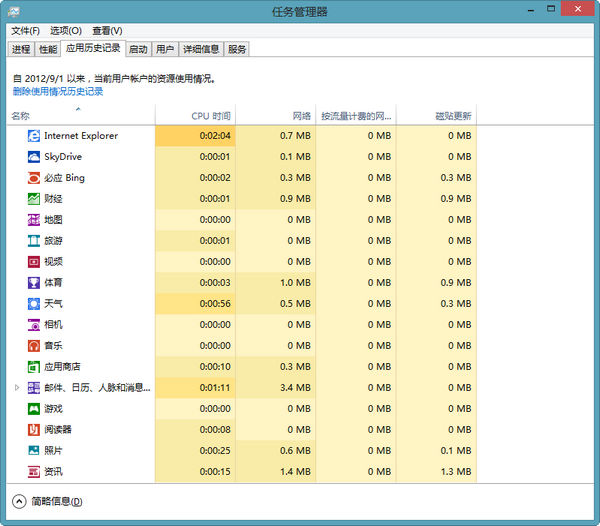
Task: Collapse to 简略信息 view
Action: 19,502
